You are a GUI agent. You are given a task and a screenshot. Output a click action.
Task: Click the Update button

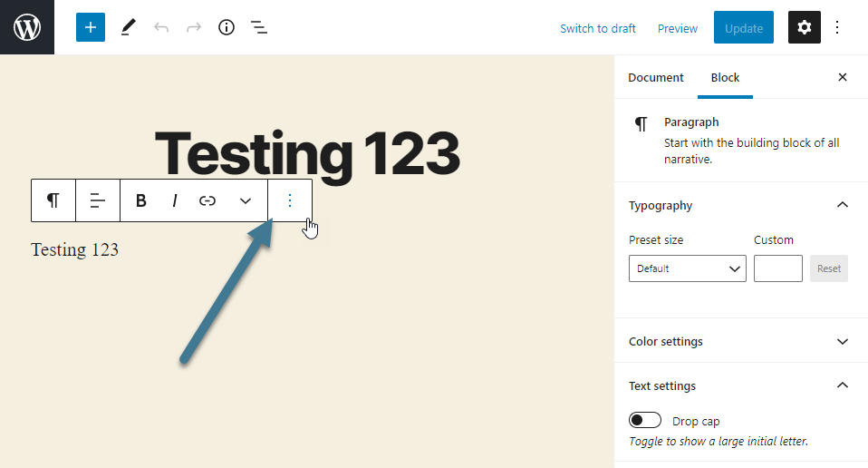tap(744, 28)
